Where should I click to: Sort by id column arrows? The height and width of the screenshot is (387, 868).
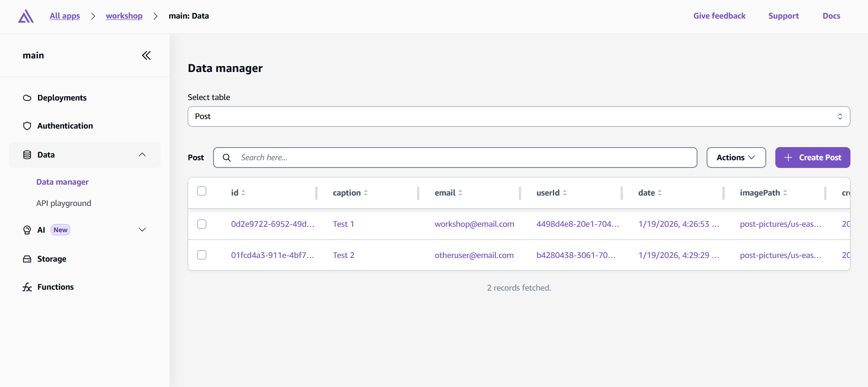pos(243,193)
